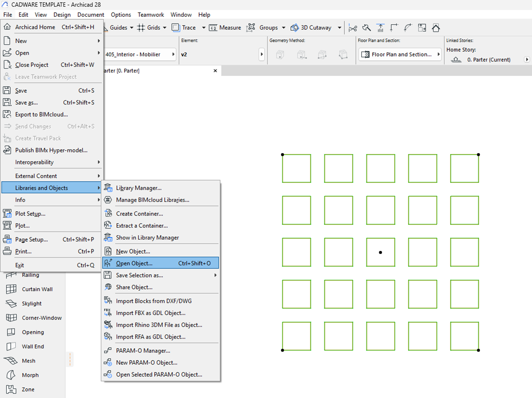Select Import Rhino 3DM File as Object
This screenshot has height=398, width=532.
[160, 325]
